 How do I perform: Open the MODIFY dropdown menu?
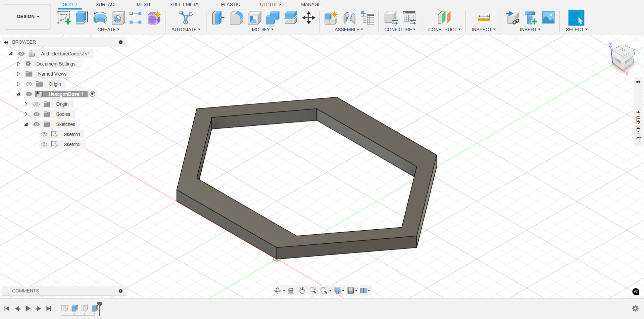[x=263, y=30]
